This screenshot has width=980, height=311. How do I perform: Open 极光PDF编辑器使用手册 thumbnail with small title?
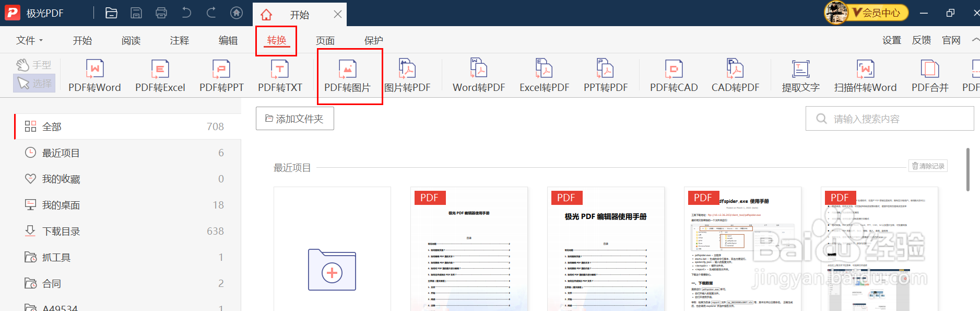(469, 249)
